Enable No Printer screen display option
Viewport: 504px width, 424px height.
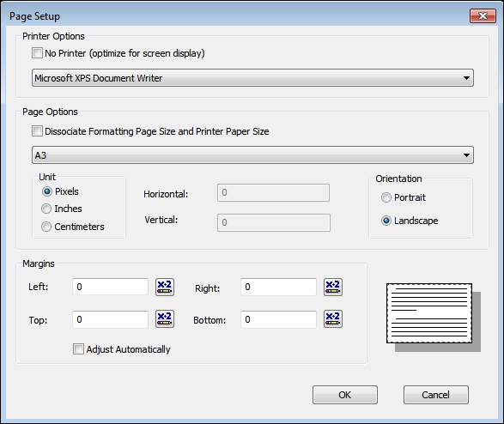[37, 53]
